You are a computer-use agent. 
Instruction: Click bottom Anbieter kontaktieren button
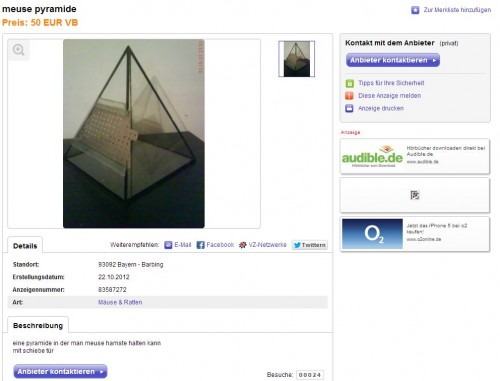coord(60,371)
